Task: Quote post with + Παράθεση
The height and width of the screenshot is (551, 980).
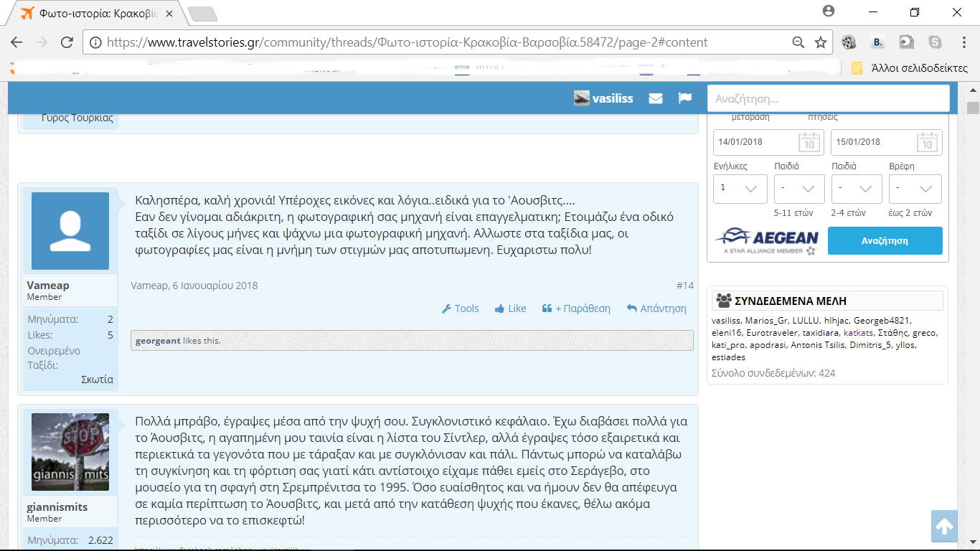Action: [576, 309]
